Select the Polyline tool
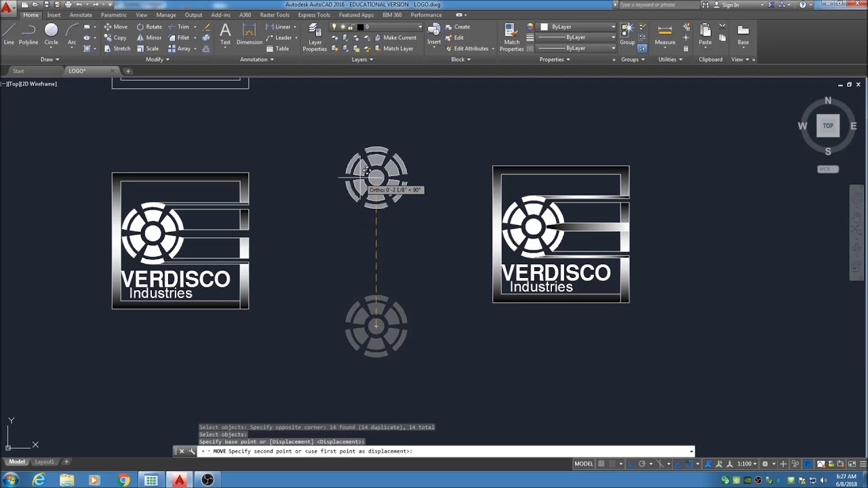The image size is (868, 488). 28,35
